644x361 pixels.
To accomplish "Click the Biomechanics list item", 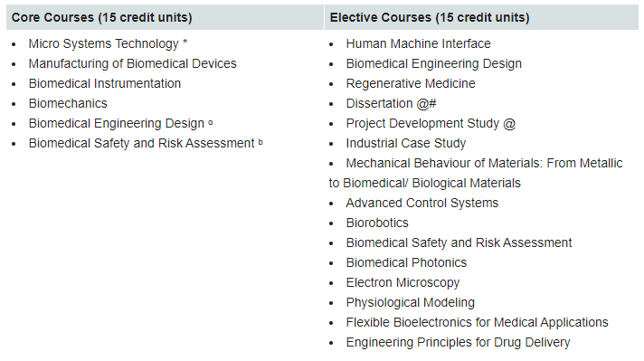I will [x=68, y=103].
